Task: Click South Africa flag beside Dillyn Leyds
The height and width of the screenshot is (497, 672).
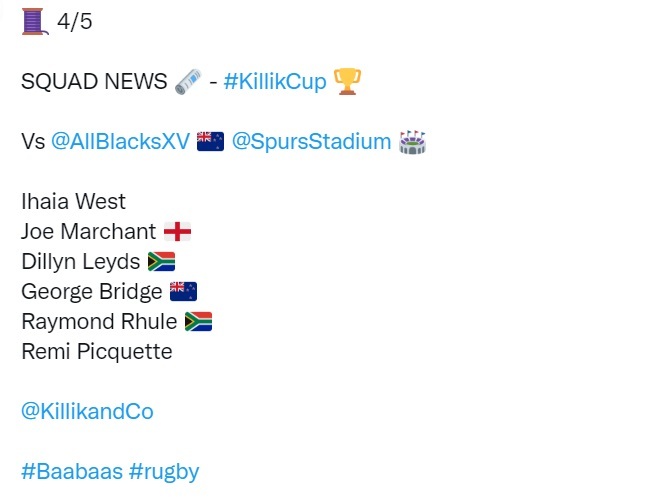Action: (x=161, y=262)
